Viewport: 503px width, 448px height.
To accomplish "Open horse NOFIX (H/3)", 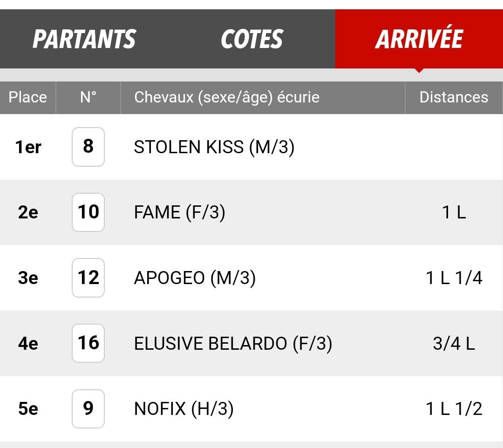I will point(184,409).
